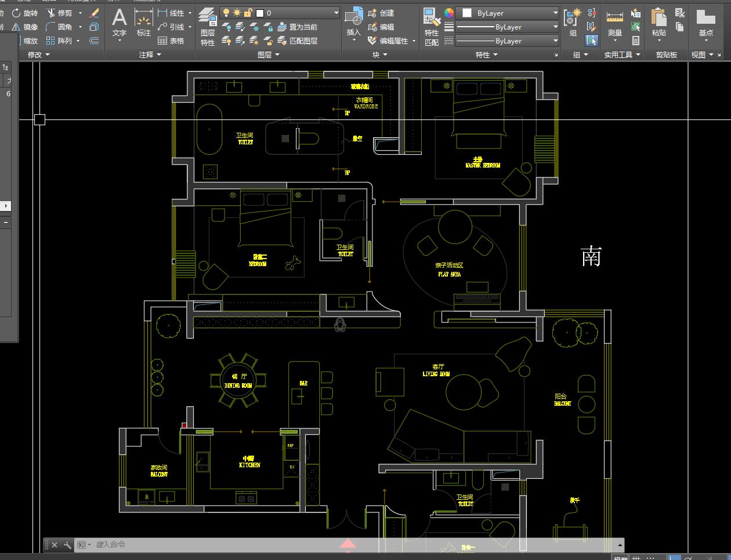Click Create block (创建) button
Screen dimensions: 731x560
(x=381, y=13)
